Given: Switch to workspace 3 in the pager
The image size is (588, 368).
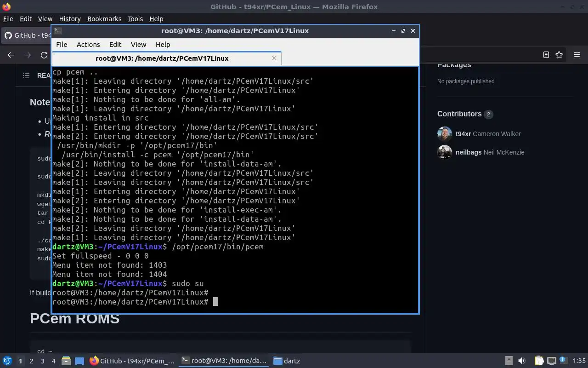Looking at the screenshot, I should pos(42,361).
